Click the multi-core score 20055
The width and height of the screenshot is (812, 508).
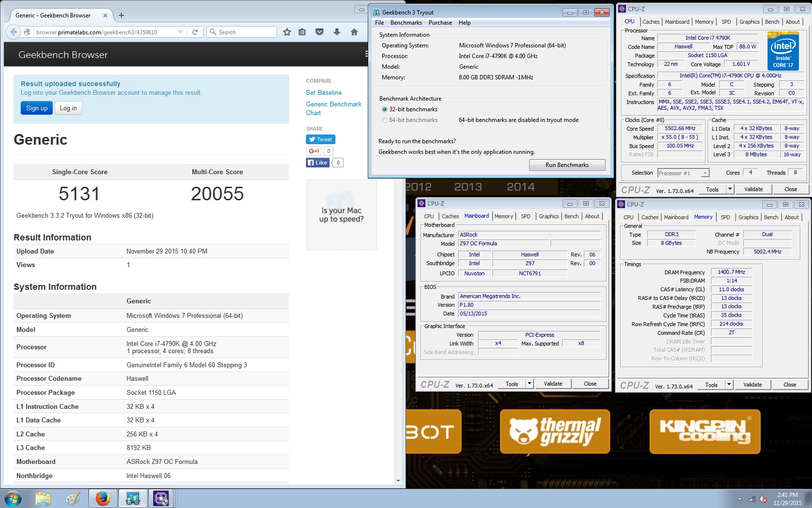click(x=217, y=194)
